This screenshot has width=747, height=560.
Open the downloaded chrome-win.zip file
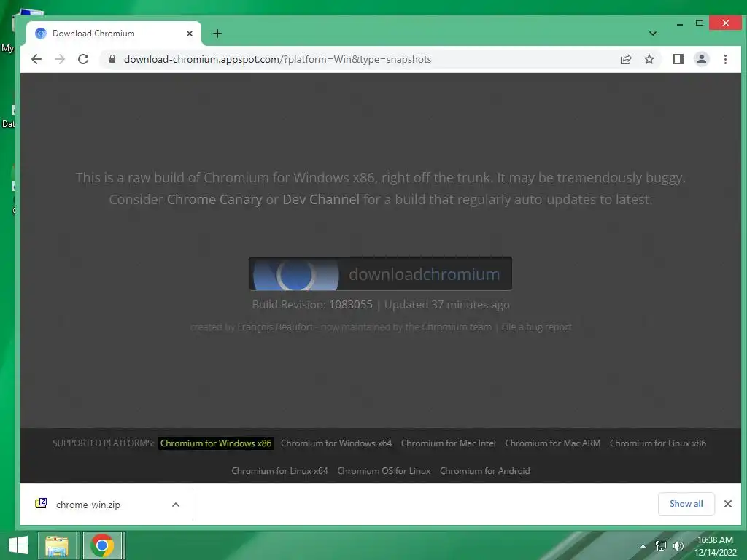(x=88, y=505)
